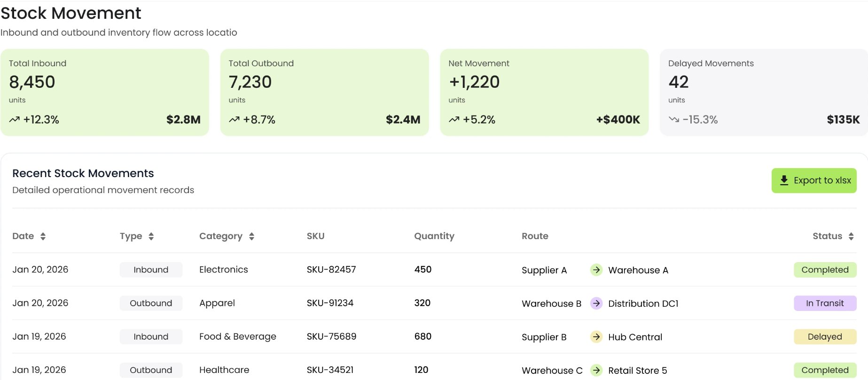The image size is (868, 380).
Task: Select the SKU-91234 table cell
Action: click(330, 303)
